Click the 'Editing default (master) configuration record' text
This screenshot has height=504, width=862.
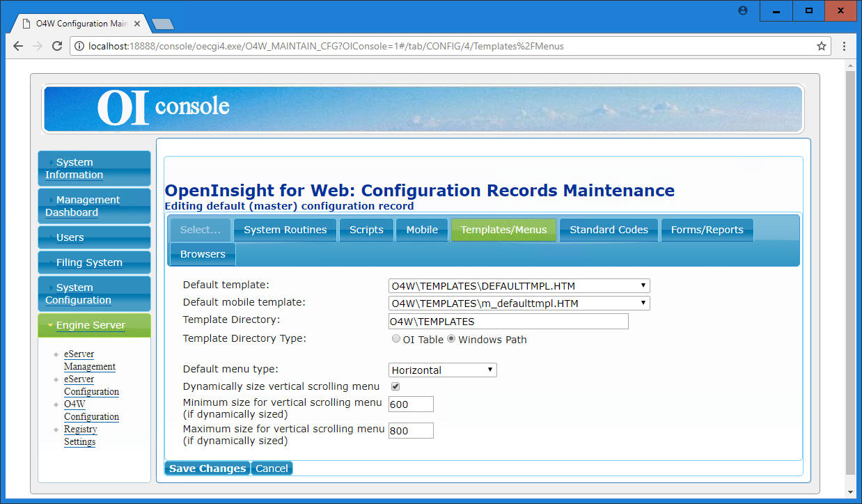(289, 206)
